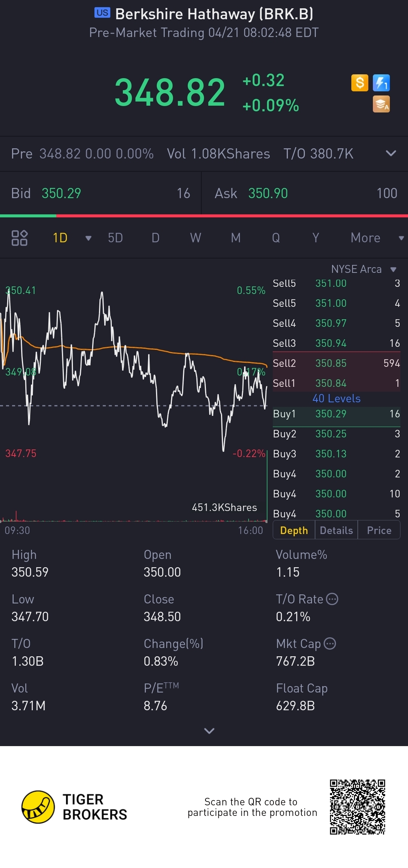This screenshot has width=408, height=868.
Task: Open the 40 Levels link
Action: [336, 399]
